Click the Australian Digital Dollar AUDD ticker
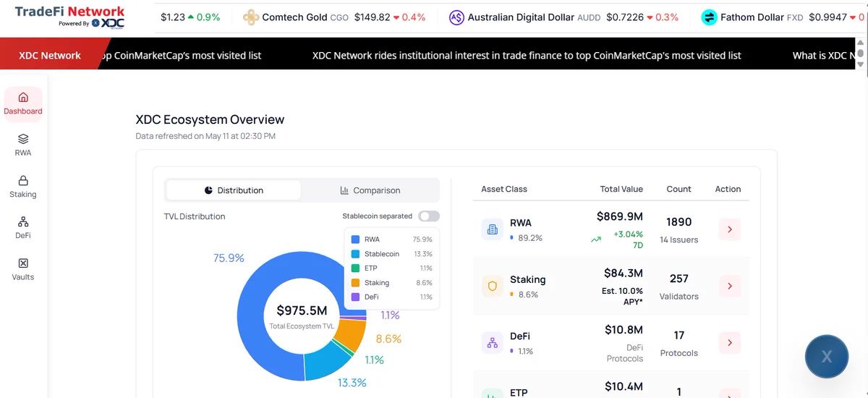Image resolution: width=868 pixels, height=398 pixels. pos(563,17)
